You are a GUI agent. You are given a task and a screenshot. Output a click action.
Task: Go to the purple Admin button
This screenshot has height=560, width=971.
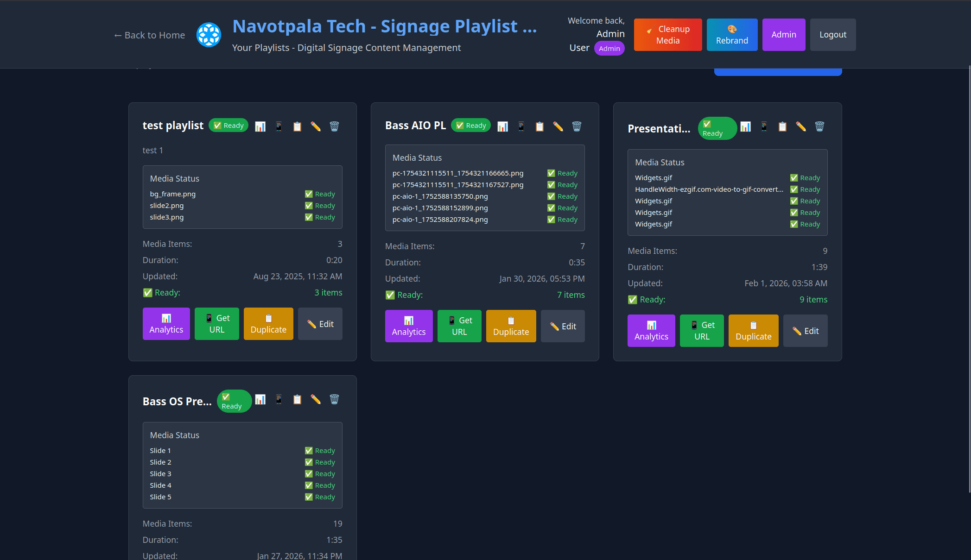click(x=783, y=35)
